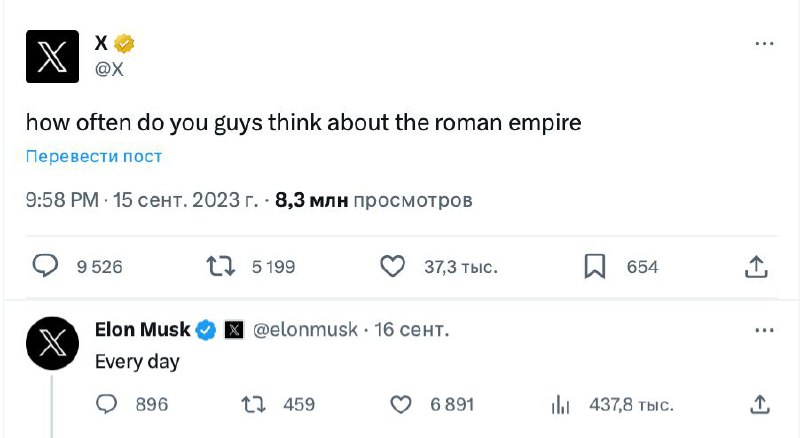
Task: Like the main X post
Action: click(393, 266)
